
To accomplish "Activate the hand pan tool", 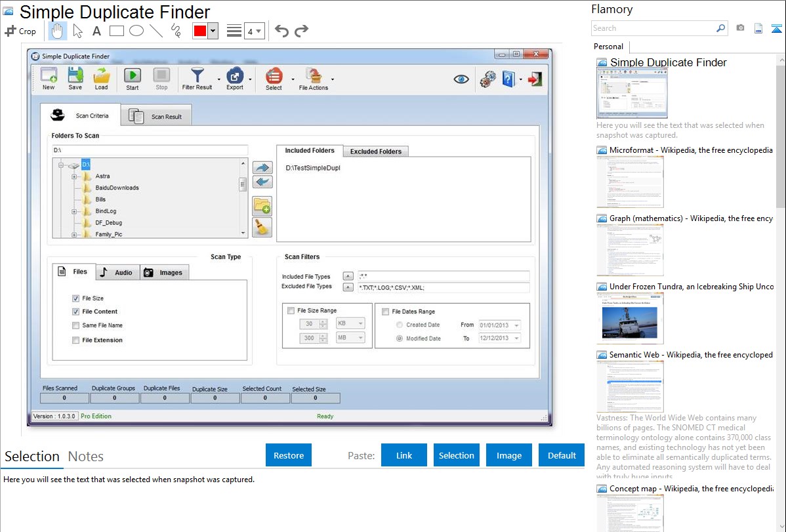I will point(57,31).
